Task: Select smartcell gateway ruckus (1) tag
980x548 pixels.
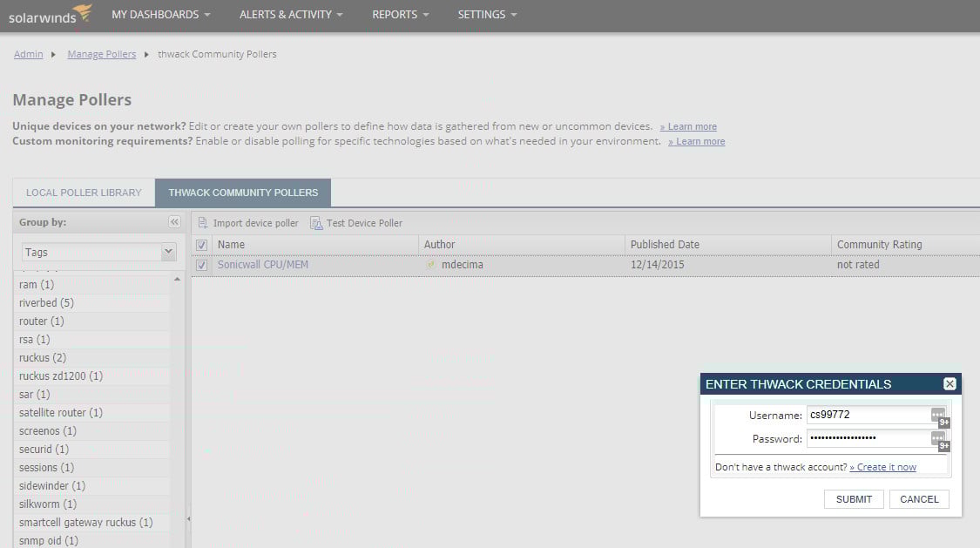Action: (91, 523)
